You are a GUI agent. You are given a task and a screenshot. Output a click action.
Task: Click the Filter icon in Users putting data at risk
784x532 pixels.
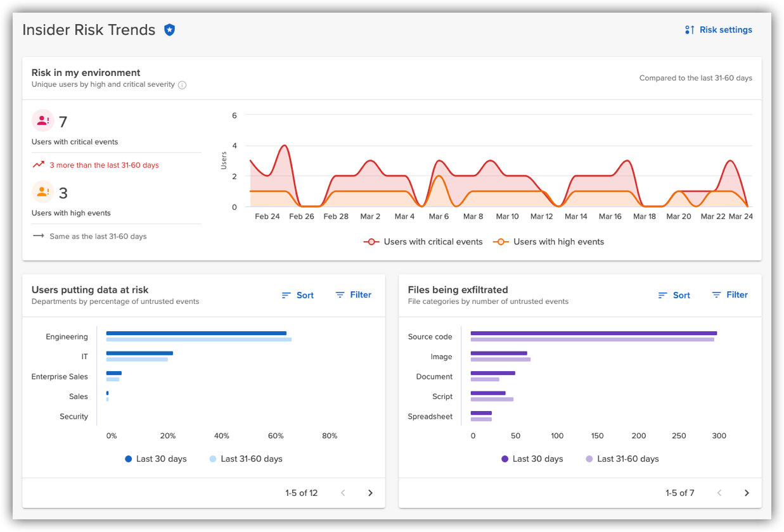pyautogui.click(x=342, y=294)
